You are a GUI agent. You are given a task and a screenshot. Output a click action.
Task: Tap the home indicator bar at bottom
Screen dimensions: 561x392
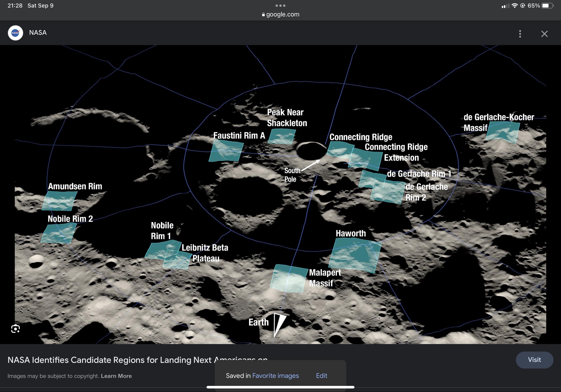click(280, 387)
